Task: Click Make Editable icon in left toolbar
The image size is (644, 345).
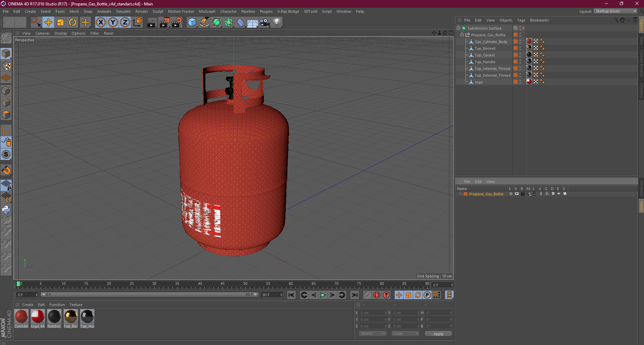Action: coord(6,38)
